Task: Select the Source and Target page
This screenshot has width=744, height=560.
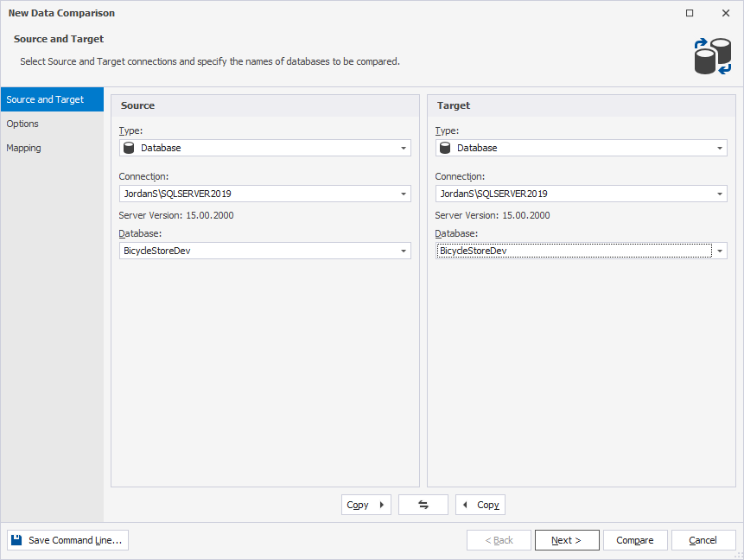Action: (43, 99)
